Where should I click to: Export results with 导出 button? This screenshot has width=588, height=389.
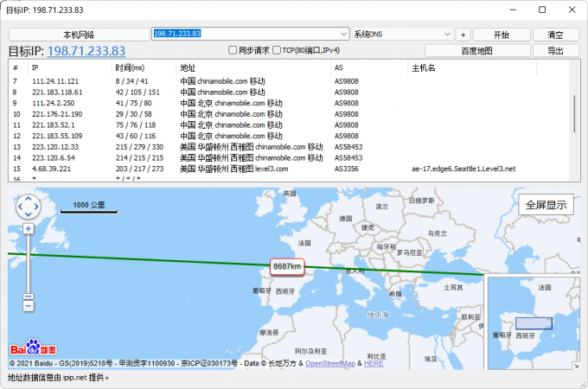coord(555,51)
